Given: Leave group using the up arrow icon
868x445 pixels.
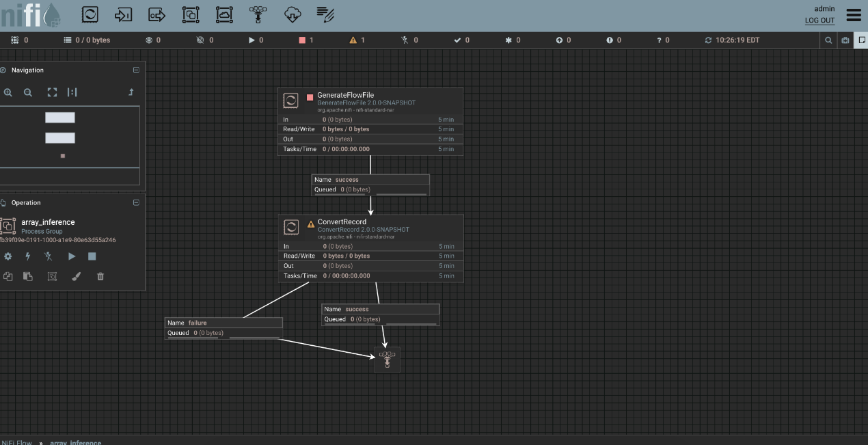Looking at the screenshot, I should [x=131, y=92].
